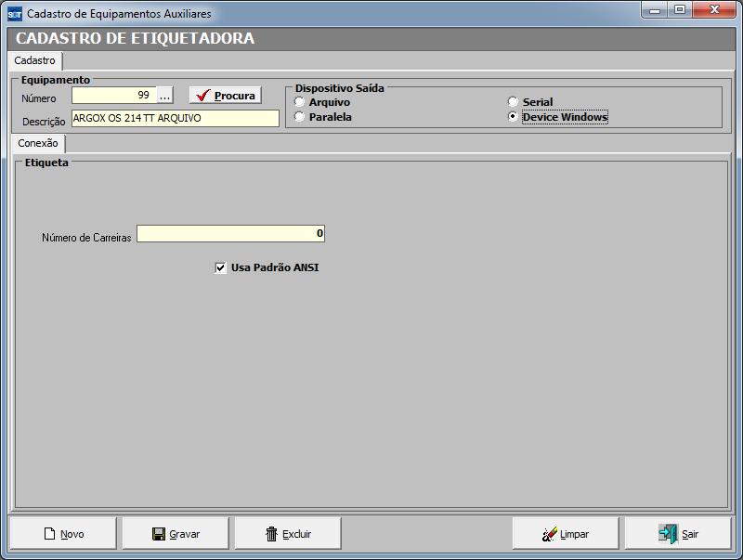Click the Sair exit door icon

point(668,534)
